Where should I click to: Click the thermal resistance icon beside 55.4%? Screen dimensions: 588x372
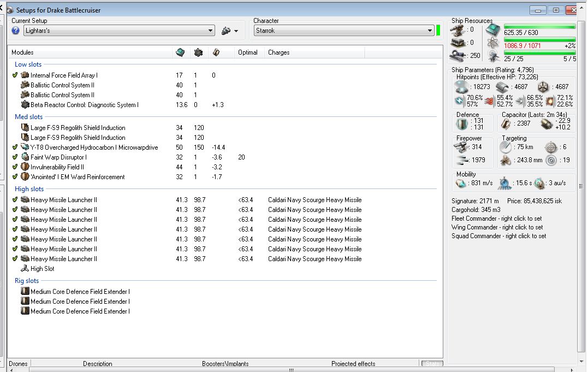pos(489,101)
